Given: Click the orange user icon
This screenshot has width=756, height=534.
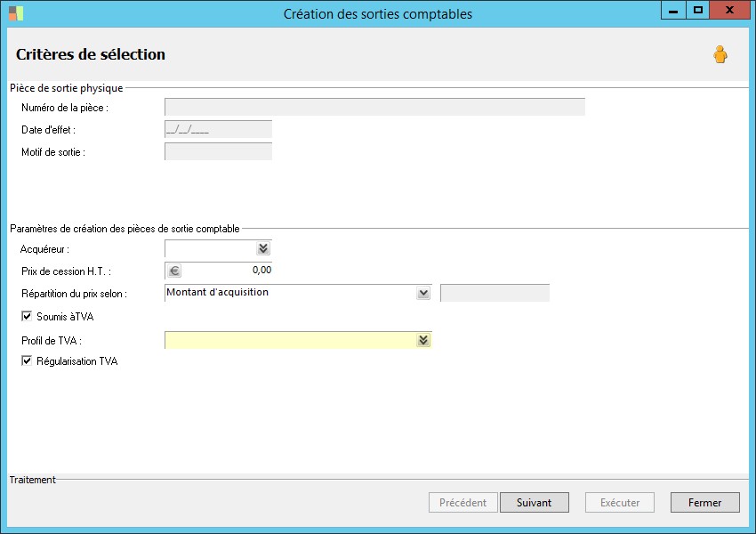Looking at the screenshot, I should point(720,55).
